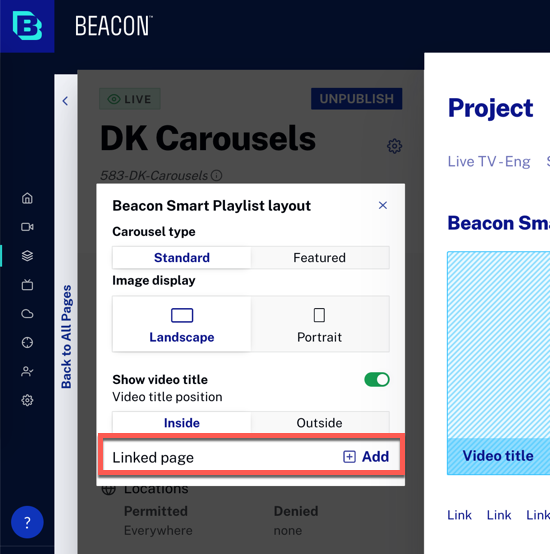Open the help question mark button
The image size is (550, 554).
pyautogui.click(x=27, y=522)
